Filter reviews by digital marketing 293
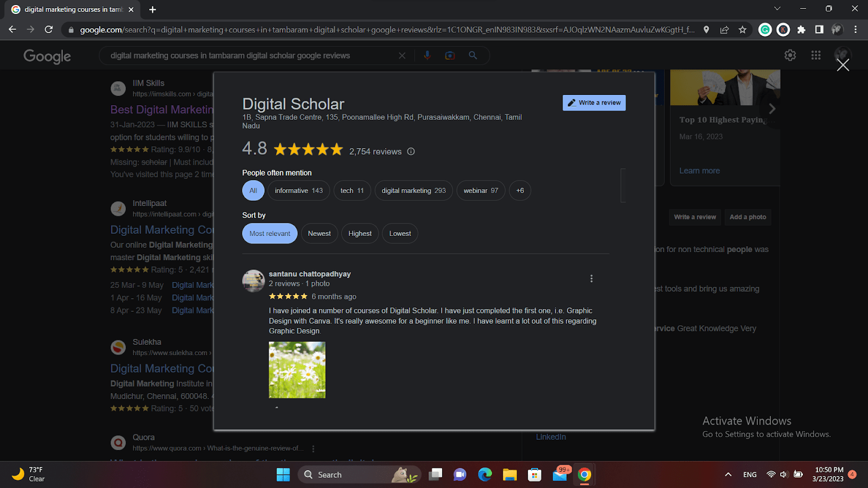 [413, 190]
